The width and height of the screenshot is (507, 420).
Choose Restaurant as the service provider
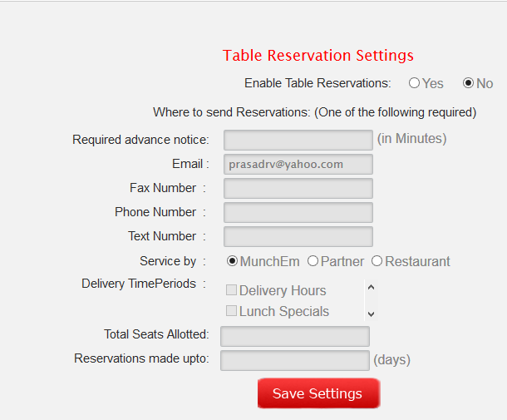tap(377, 261)
